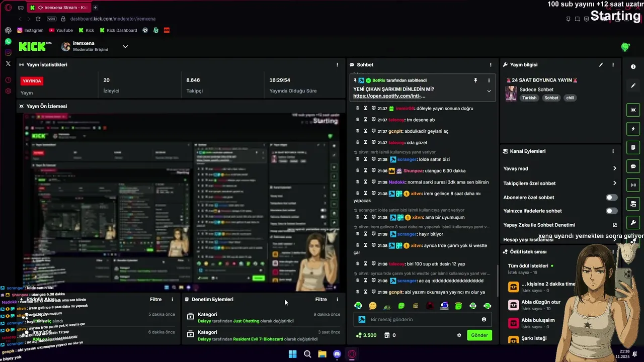
Task: Select the chat bubble icon in right rail
Action: coord(633,166)
